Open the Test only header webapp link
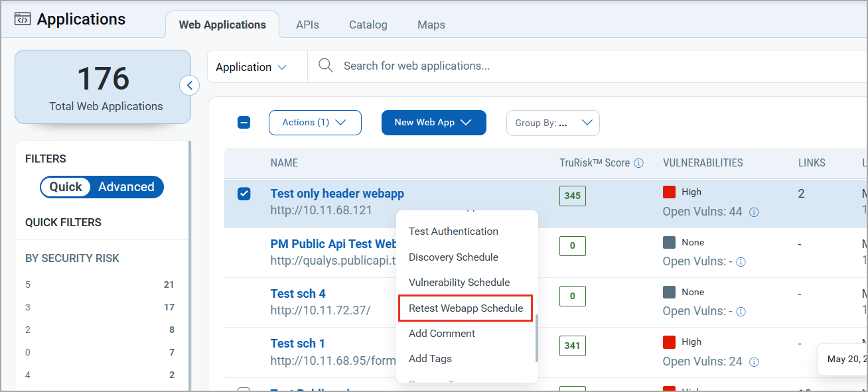Image resolution: width=868 pixels, height=392 pixels. pyautogui.click(x=336, y=193)
